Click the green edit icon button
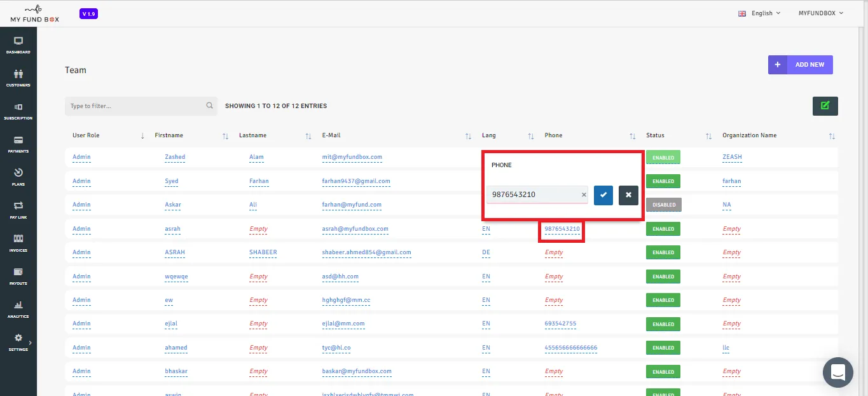868x396 pixels. click(825, 106)
